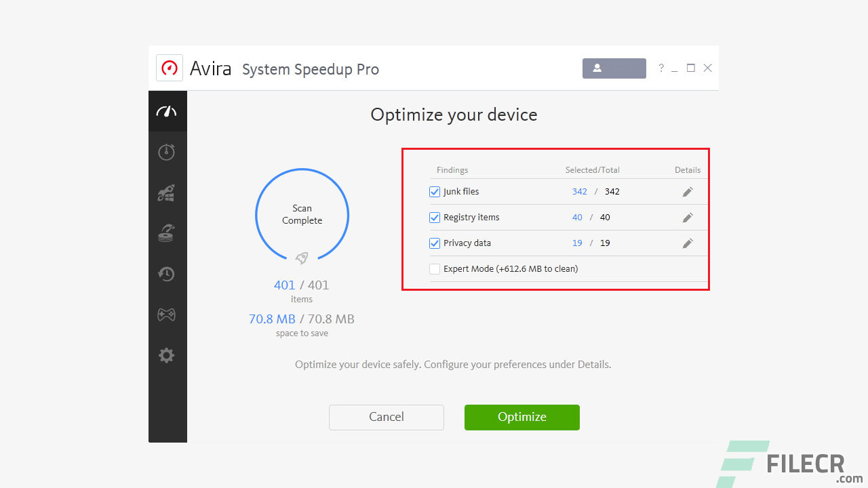Click the "Findings" column header
Screen dimensions: 868x488
(452, 170)
